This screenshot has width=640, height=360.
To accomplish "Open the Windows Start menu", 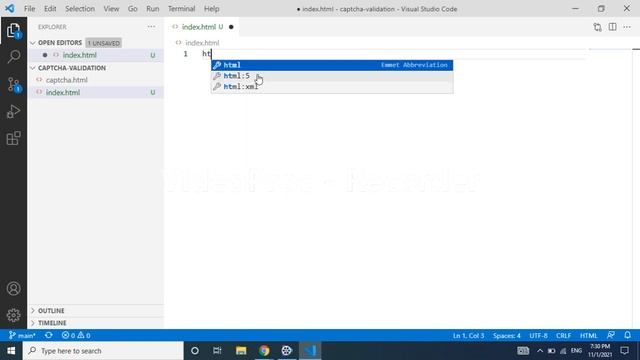I will pyautogui.click(x=11, y=351).
